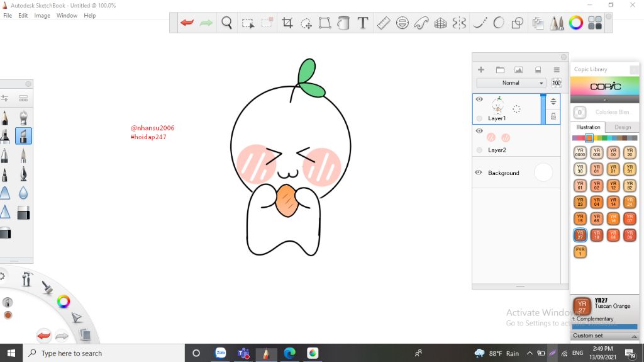Pick the YR0000 Copic swatch
This screenshot has width=644, height=362.
tap(580, 152)
